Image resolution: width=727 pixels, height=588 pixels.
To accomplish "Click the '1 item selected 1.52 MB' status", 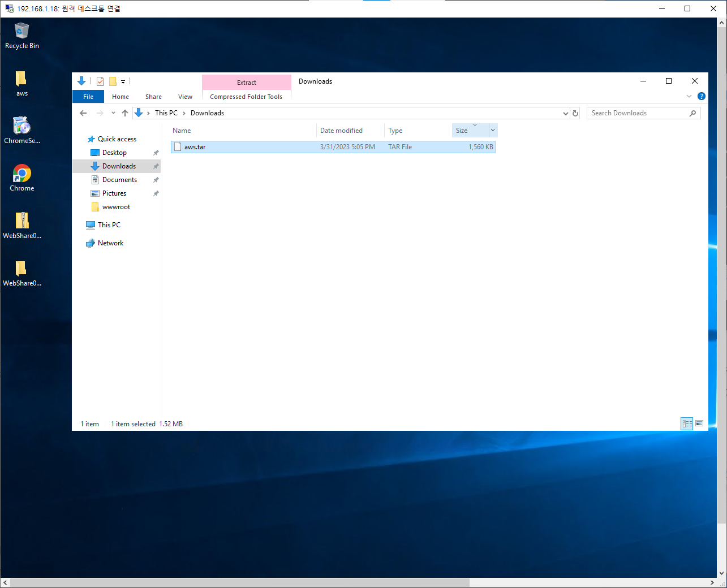I will click(147, 424).
